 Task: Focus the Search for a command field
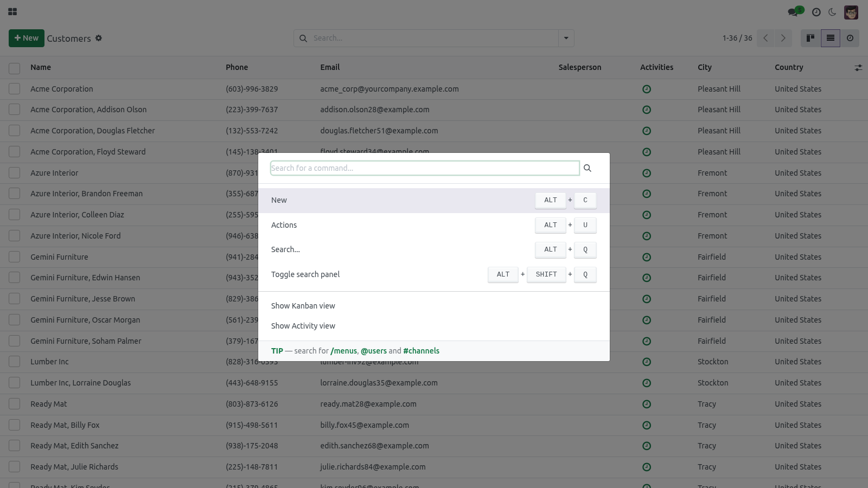425,168
